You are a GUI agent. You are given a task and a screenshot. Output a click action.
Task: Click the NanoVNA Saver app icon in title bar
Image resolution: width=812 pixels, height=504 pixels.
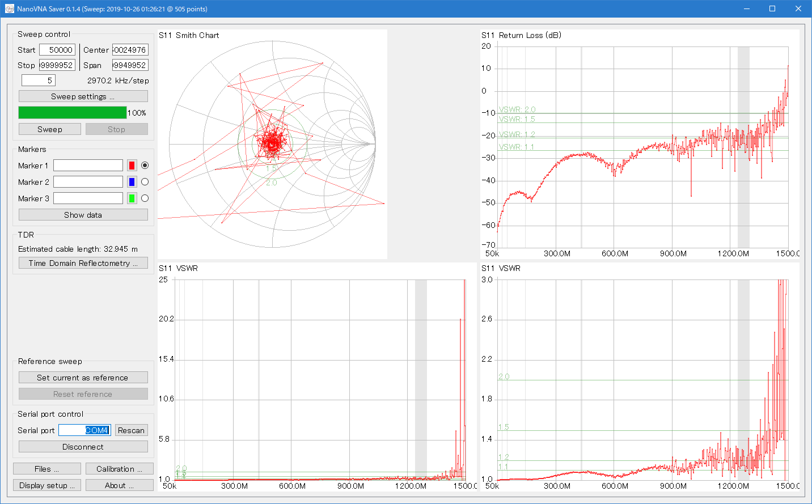9,9
